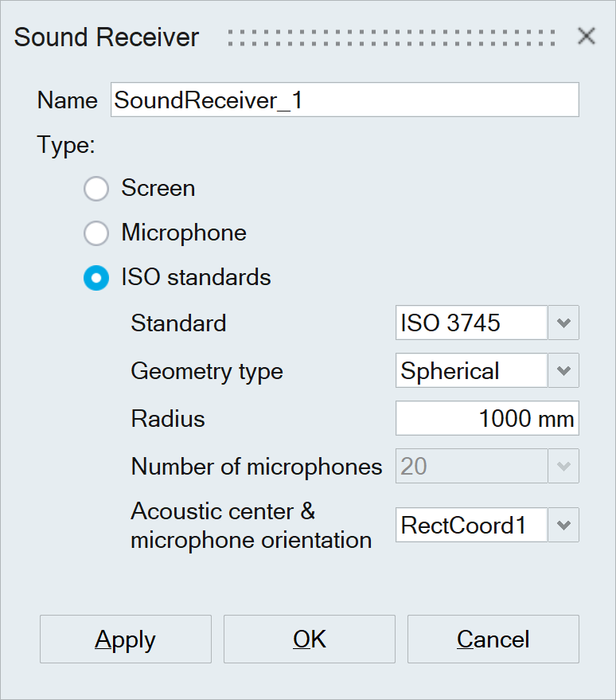Viewport: 616px width, 700px height.
Task: Select the ISO standards radio button
Action: [x=96, y=278]
